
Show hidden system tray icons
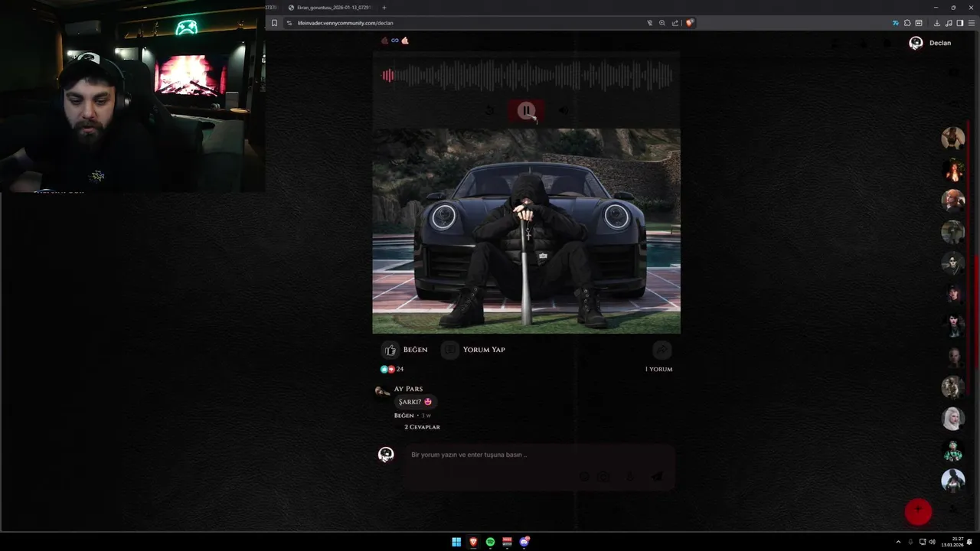pos(898,542)
